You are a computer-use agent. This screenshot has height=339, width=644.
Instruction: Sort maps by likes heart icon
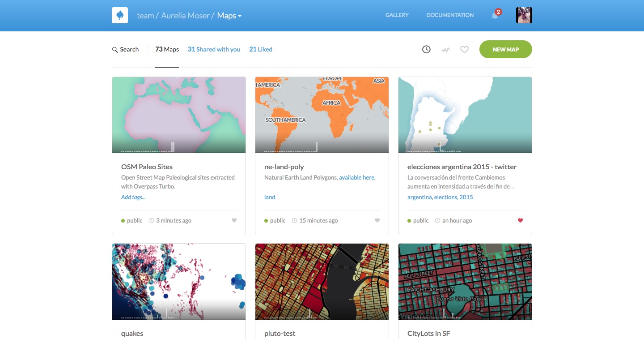[464, 50]
